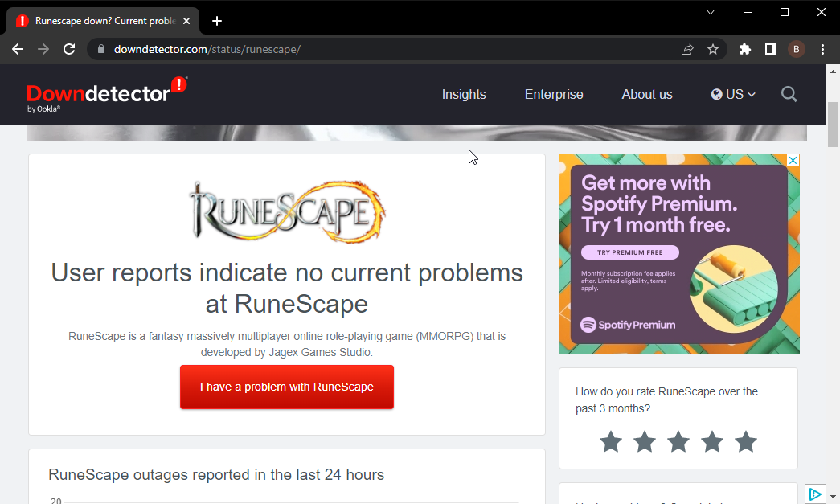The height and width of the screenshot is (504, 840).
Task: Rate RuneScape five stars
Action: pyautogui.click(x=746, y=442)
